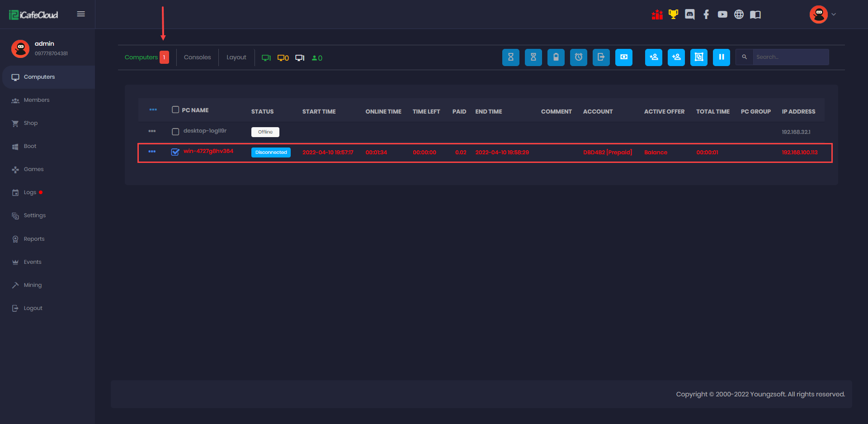Viewport: 868px width, 424px height.
Task: Toggle the select-all PC NAME checkbox
Action: pos(175,110)
